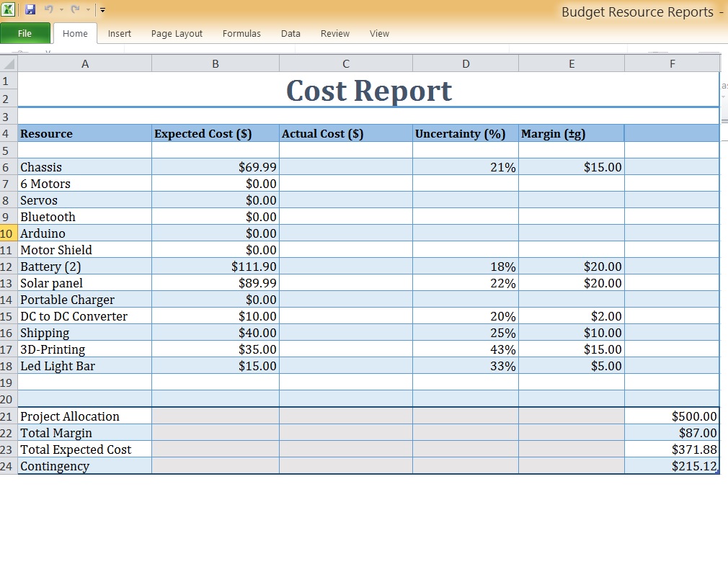Screen dimensions: 728x564
Task: Select column B header
Action: coord(216,63)
